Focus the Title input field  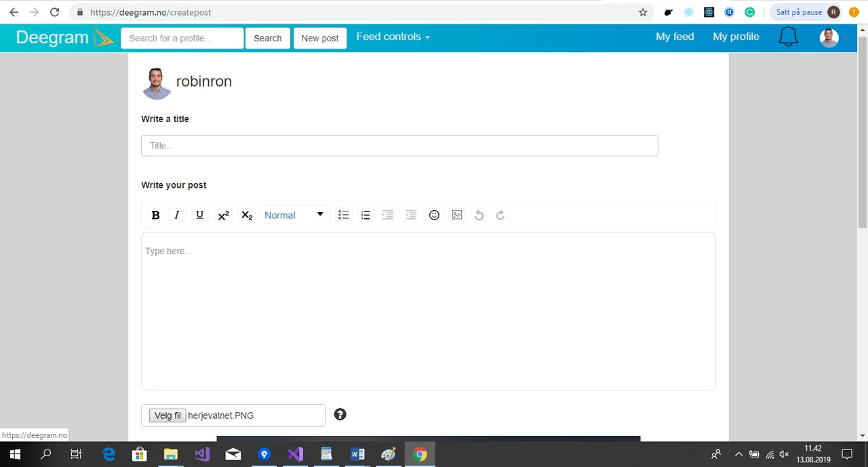(x=399, y=146)
